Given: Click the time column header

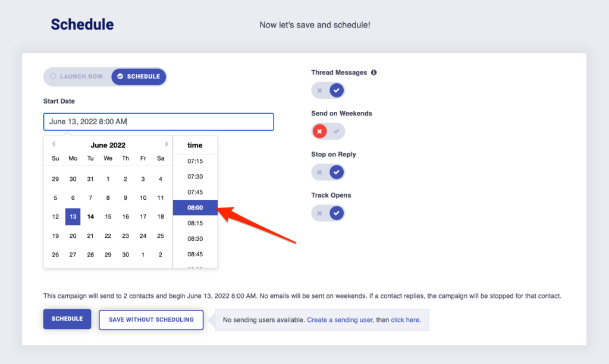Looking at the screenshot, I should 195,145.
